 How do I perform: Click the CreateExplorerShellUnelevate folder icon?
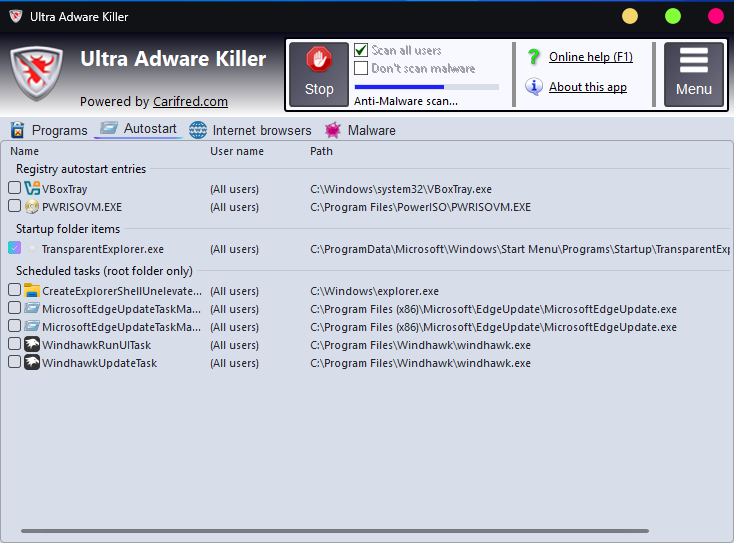pos(32,290)
